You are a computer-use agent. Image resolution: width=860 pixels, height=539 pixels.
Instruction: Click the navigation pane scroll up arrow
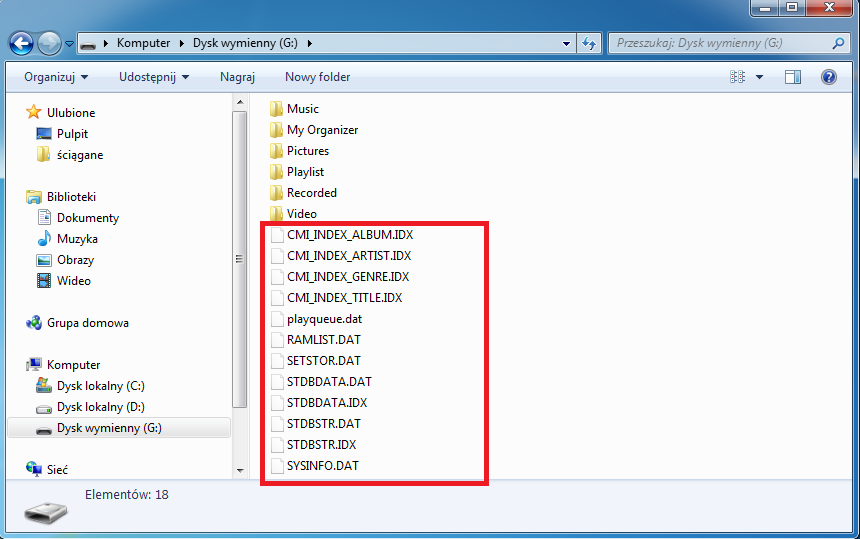coord(240,102)
